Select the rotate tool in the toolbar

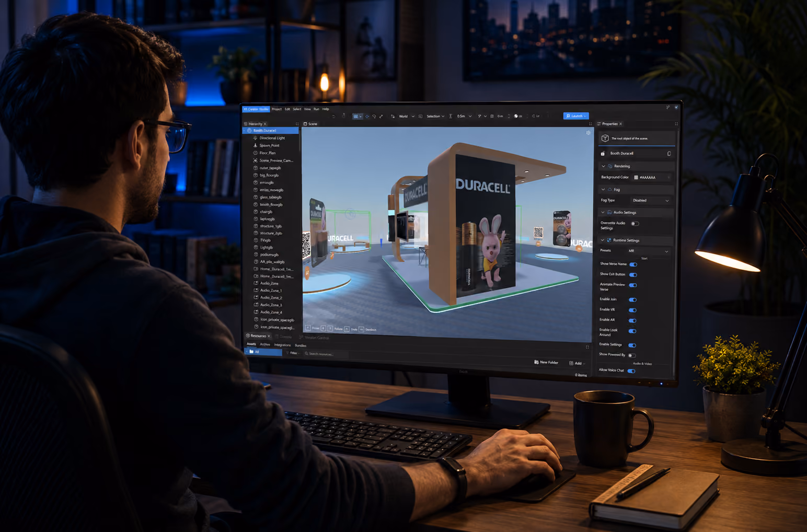[x=374, y=116]
